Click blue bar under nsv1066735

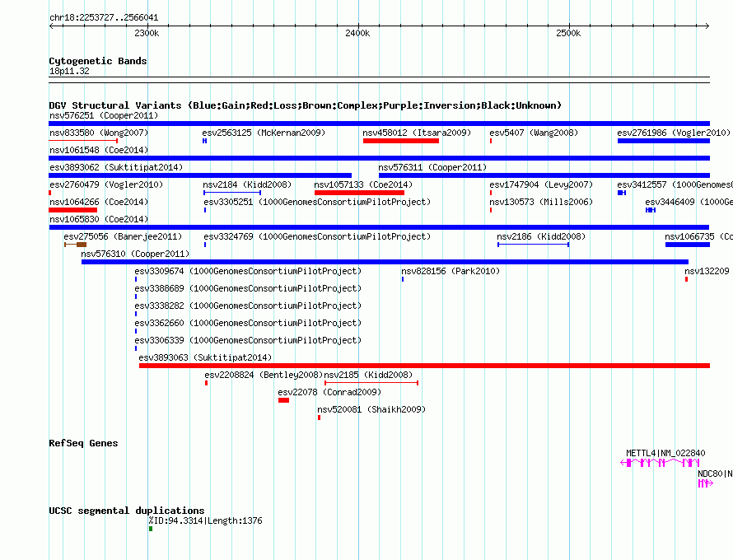click(688, 245)
